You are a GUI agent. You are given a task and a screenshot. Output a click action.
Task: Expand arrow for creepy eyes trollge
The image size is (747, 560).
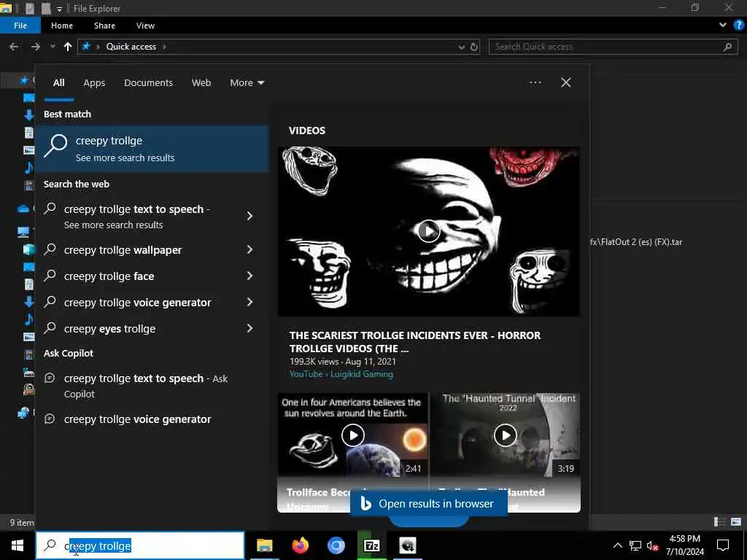(249, 328)
